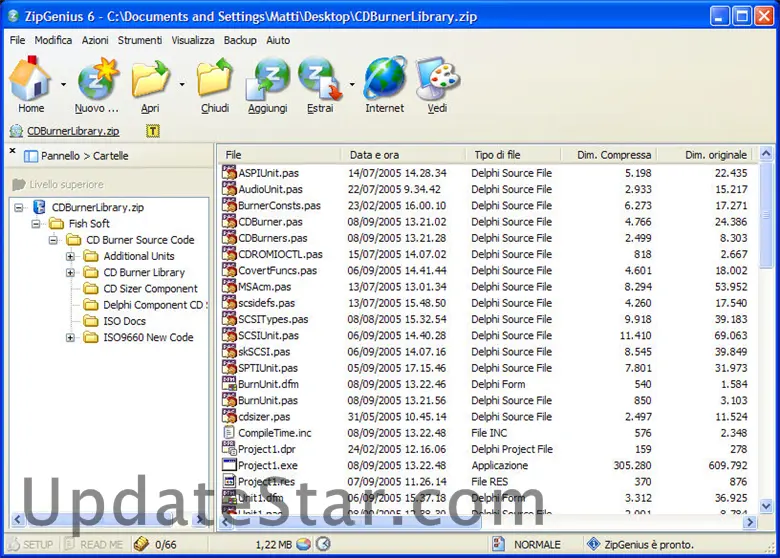Click folder tree scroll left arrow
This screenshot has width=780, height=558.
coord(17,520)
